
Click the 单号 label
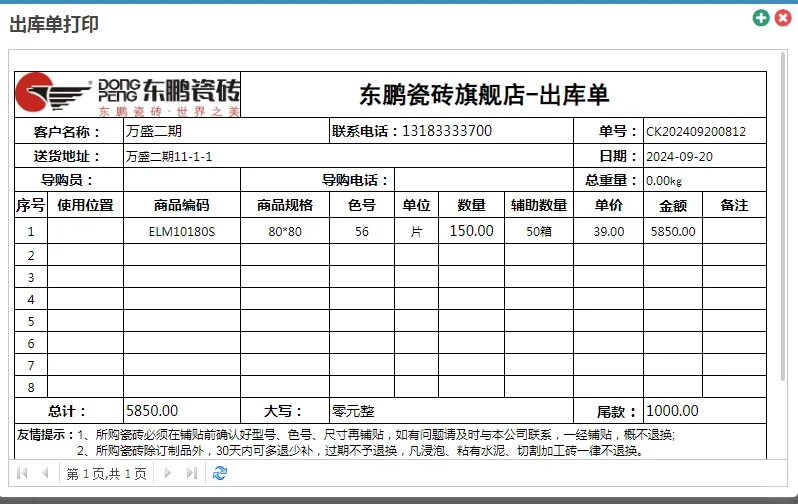click(617, 131)
